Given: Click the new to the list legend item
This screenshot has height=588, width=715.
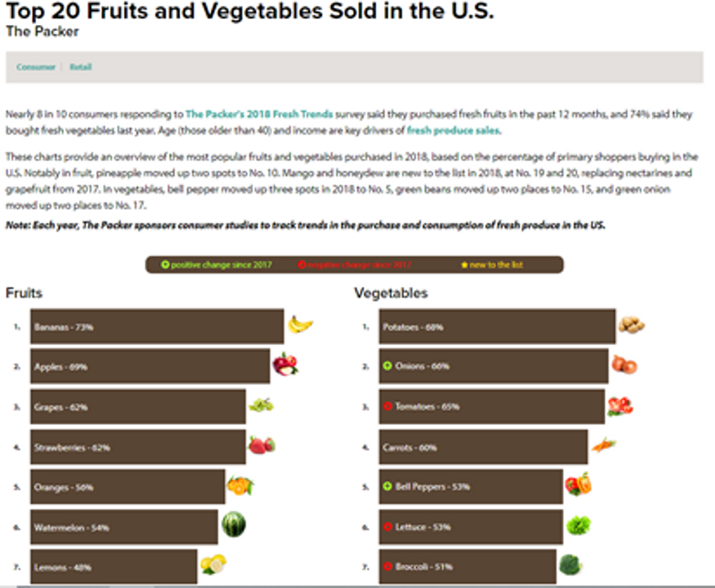Looking at the screenshot, I should 492,265.
